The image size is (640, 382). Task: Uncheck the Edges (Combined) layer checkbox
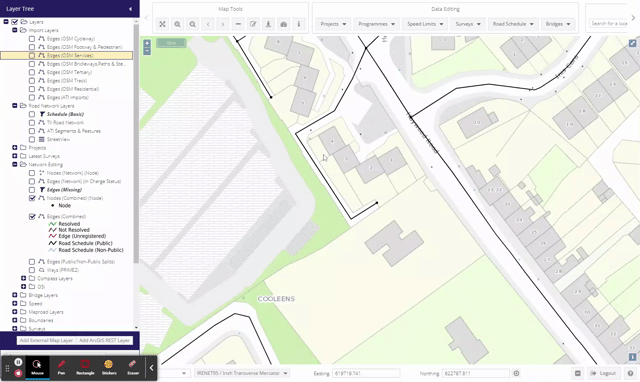click(32, 216)
